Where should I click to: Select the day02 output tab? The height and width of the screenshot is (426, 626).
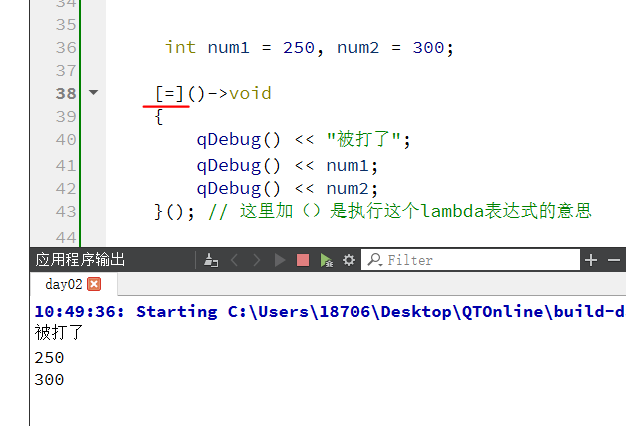point(64,284)
